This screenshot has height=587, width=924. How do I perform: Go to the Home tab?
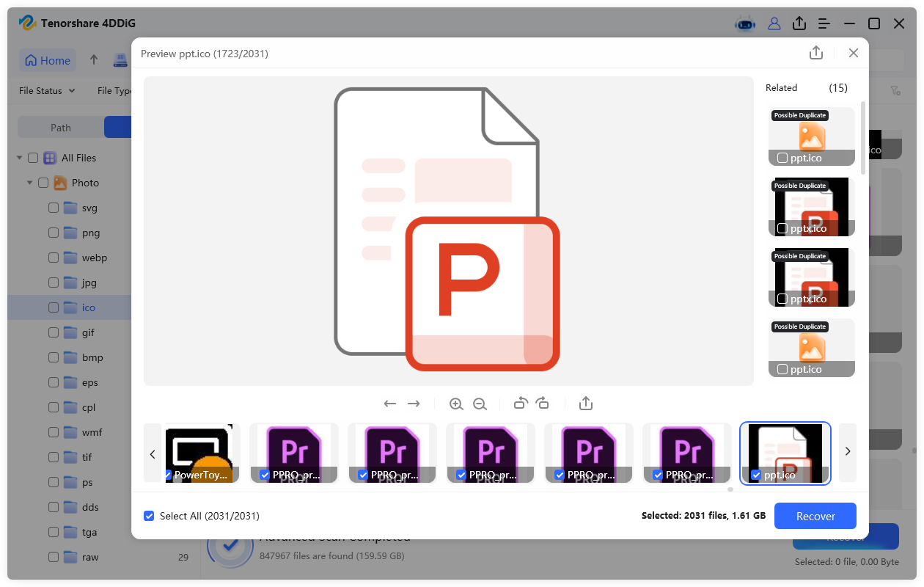pos(48,60)
